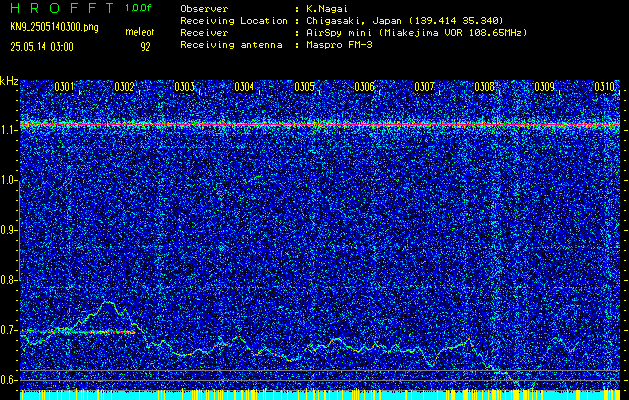Click the 0301 time marker
629x400 pixels.
(64, 87)
